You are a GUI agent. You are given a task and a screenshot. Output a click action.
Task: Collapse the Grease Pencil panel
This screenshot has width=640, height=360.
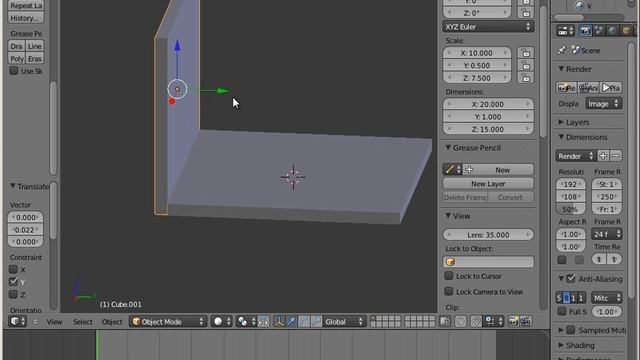click(x=448, y=148)
